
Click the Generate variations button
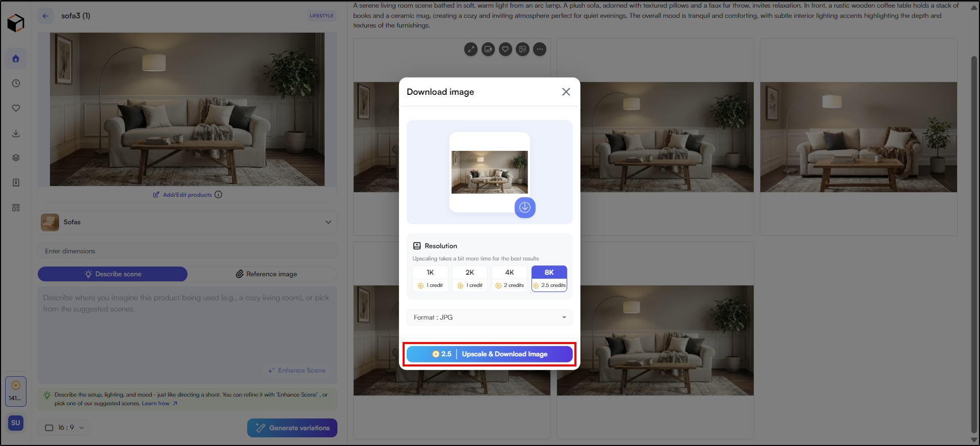pyautogui.click(x=292, y=428)
